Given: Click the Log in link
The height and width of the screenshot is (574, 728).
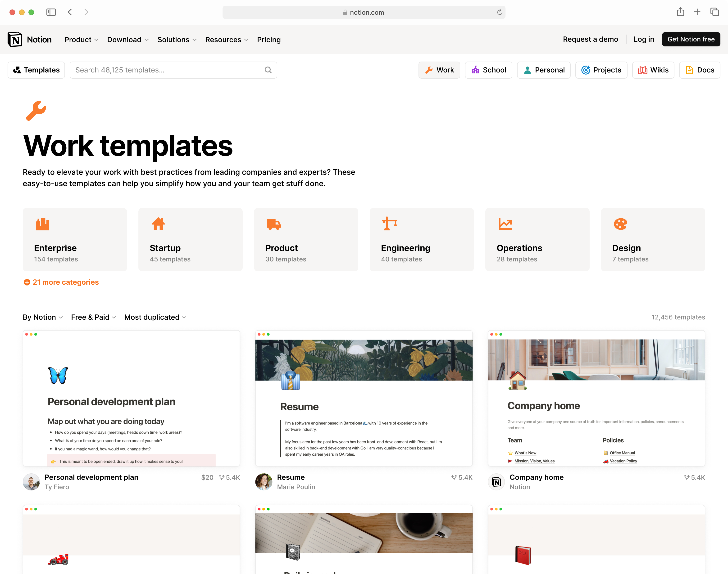Looking at the screenshot, I should pyautogui.click(x=644, y=39).
